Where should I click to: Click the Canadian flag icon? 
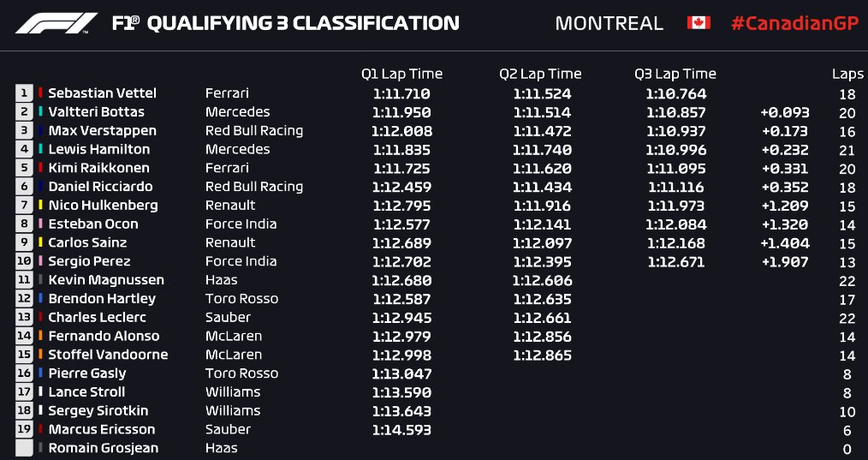(x=699, y=23)
